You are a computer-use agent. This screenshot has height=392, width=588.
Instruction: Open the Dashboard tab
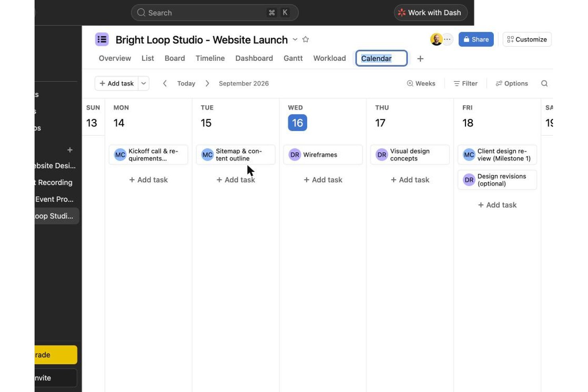[x=254, y=58]
